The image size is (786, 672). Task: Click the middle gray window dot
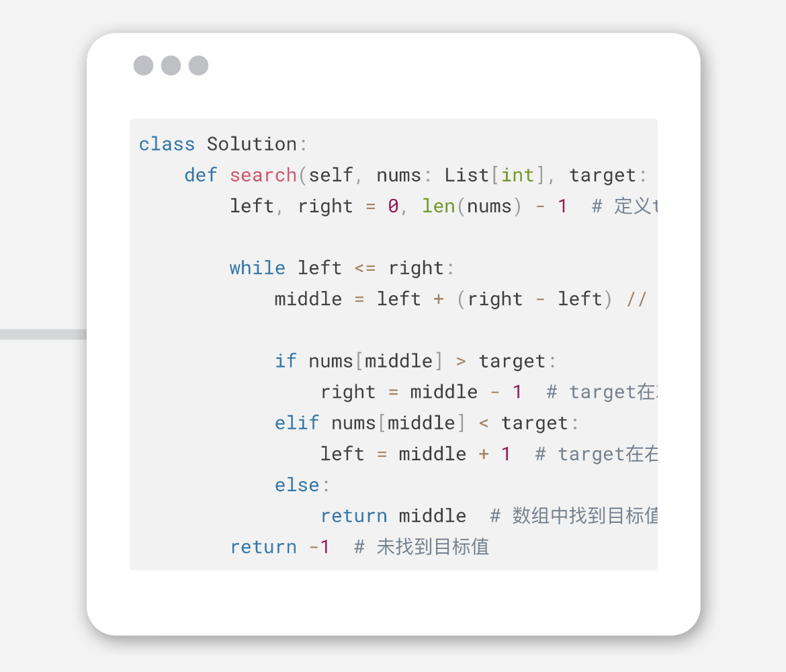tap(171, 66)
